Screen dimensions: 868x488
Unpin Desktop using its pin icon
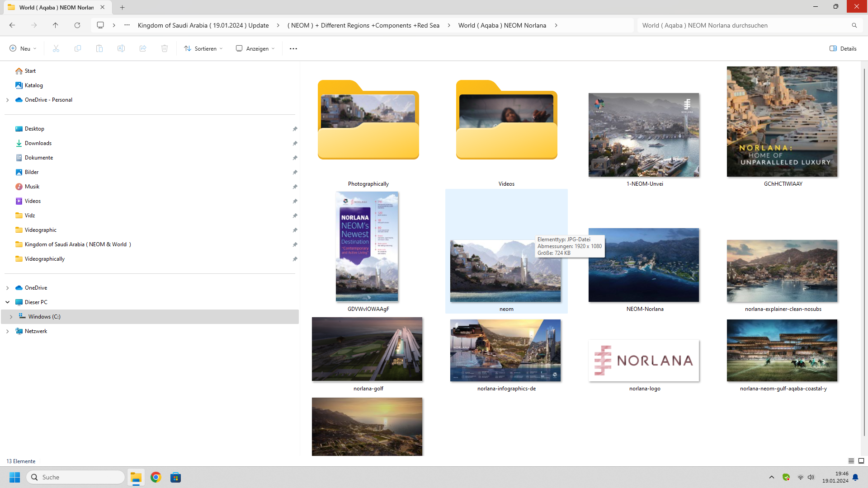point(295,129)
